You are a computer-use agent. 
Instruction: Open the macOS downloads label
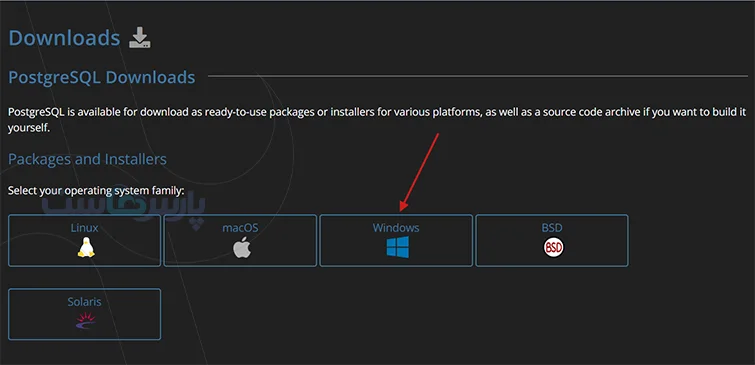(x=240, y=227)
